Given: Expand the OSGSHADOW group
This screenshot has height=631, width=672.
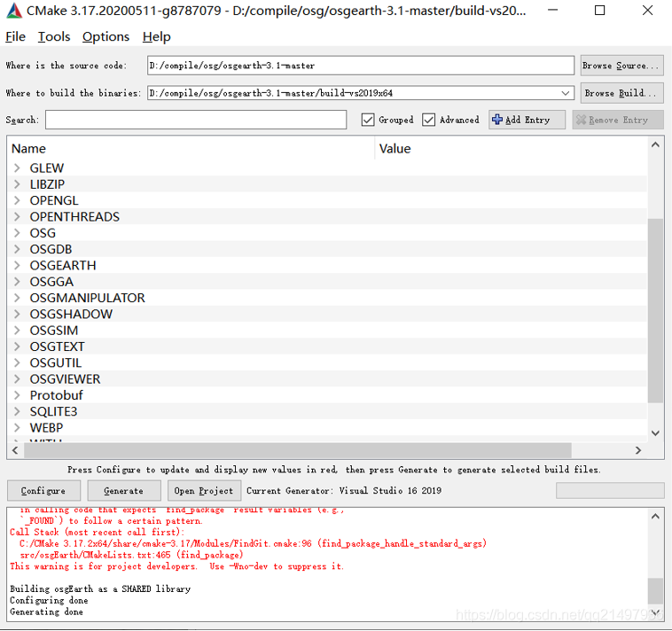Looking at the screenshot, I should pyautogui.click(x=17, y=314).
